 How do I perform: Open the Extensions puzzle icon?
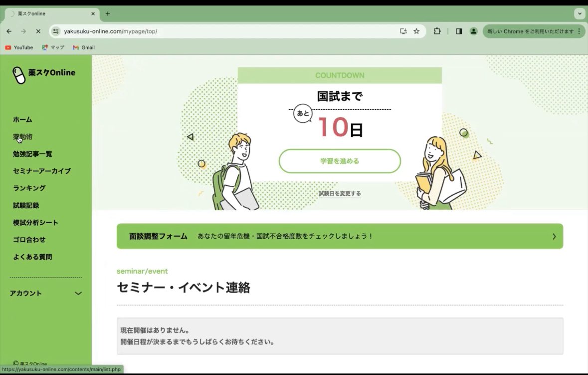pos(437,31)
